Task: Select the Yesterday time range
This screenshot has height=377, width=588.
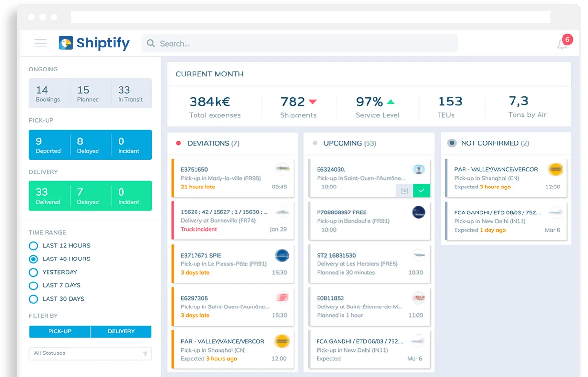Action: tap(33, 272)
